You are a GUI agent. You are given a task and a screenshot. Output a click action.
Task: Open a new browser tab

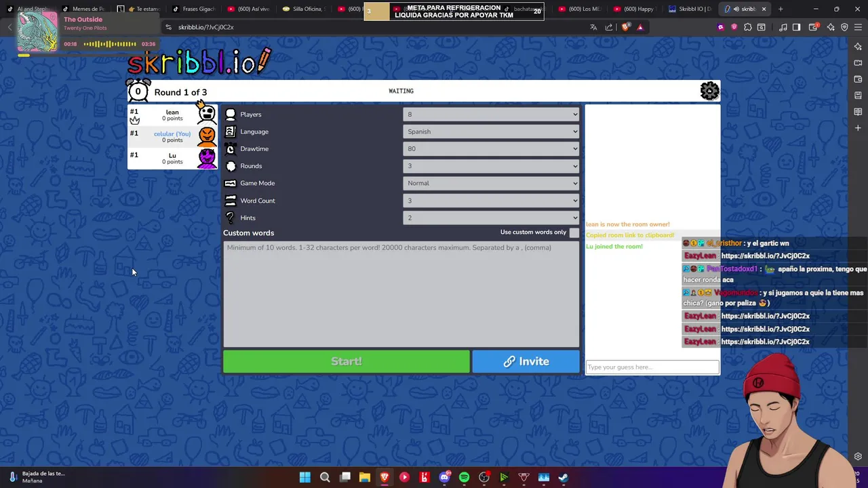781,9
